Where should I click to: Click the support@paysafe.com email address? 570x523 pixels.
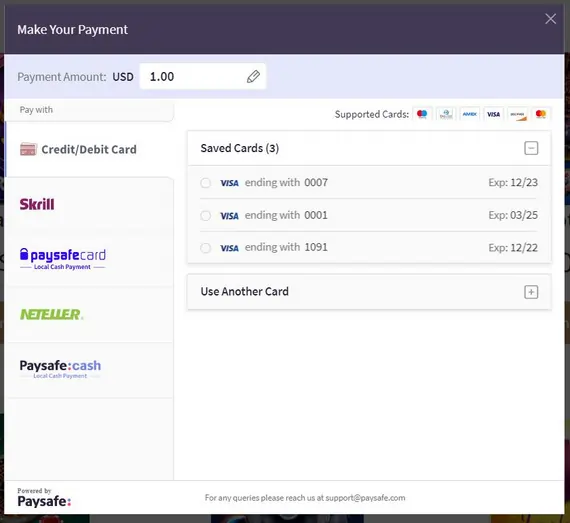365,498
